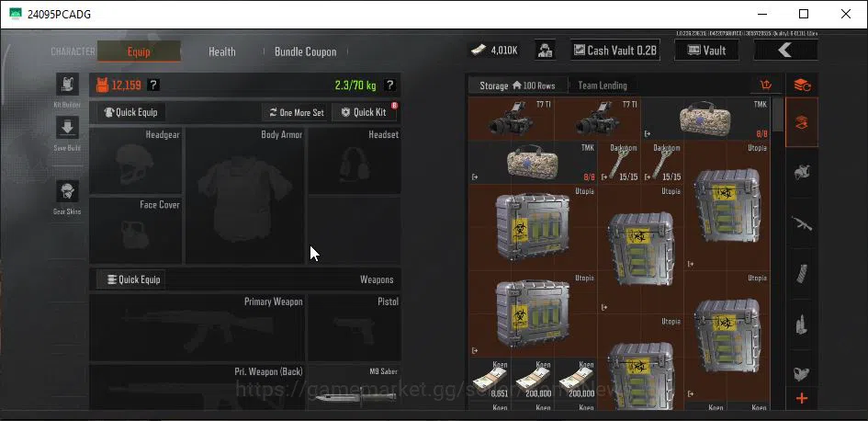The image size is (868, 421).
Task: Select the Primary Weapon slot
Action: (197, 328)
